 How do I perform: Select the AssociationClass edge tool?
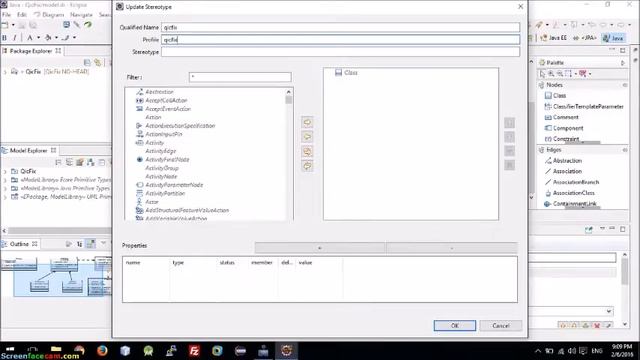[x=570, y=193]
